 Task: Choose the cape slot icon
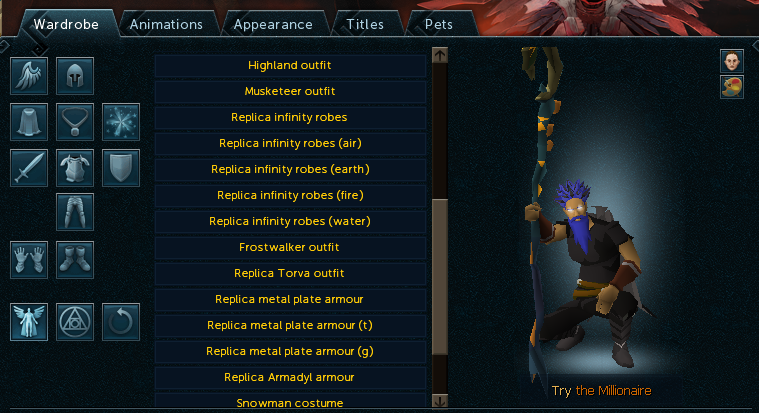coord(29,122)
